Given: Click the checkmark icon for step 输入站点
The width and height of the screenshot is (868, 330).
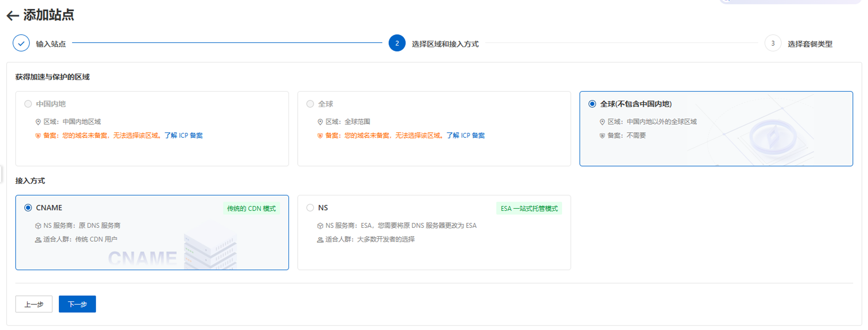Looking at the screenshot, I should point(21,43).
